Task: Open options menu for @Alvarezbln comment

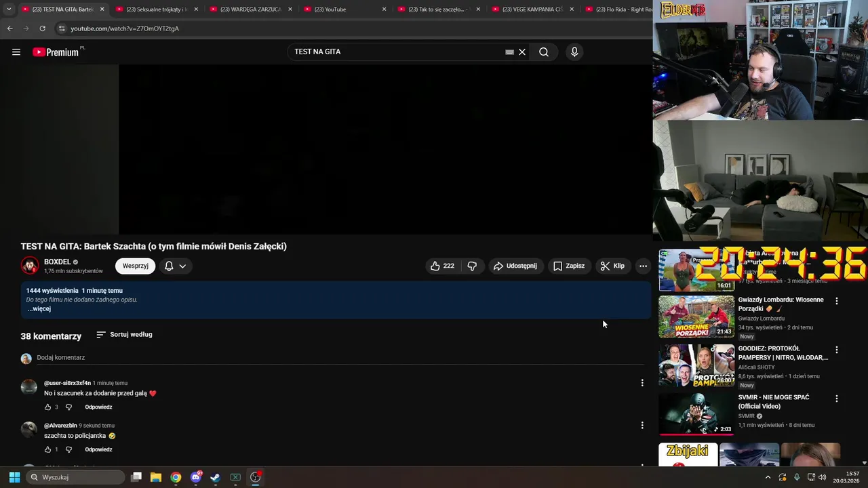Action: (x=642, y=426)
